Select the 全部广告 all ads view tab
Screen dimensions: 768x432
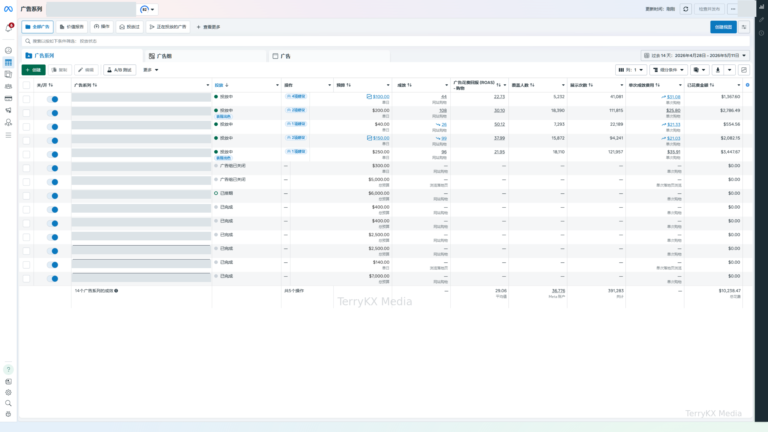click(x=37, y=27)
